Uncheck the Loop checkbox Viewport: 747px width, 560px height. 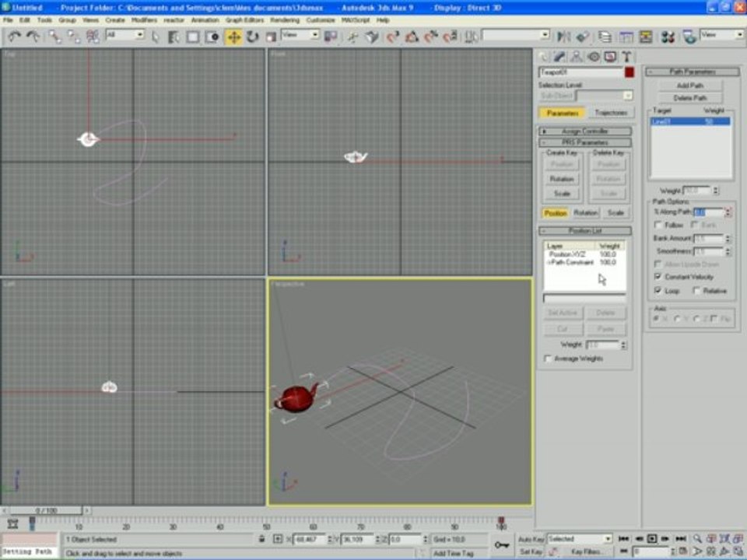[658, 290]
